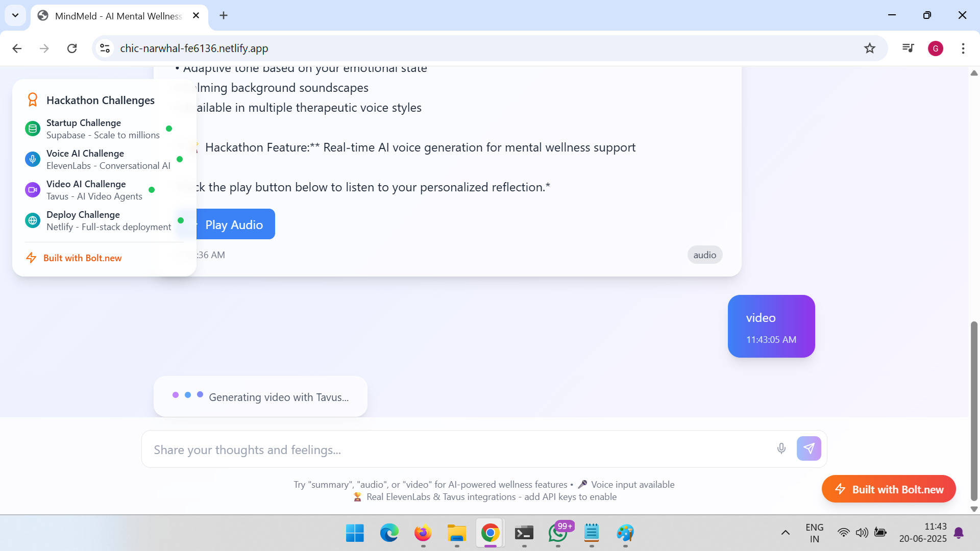
Task: View site information icon in address bar
Action: point(105,48)
